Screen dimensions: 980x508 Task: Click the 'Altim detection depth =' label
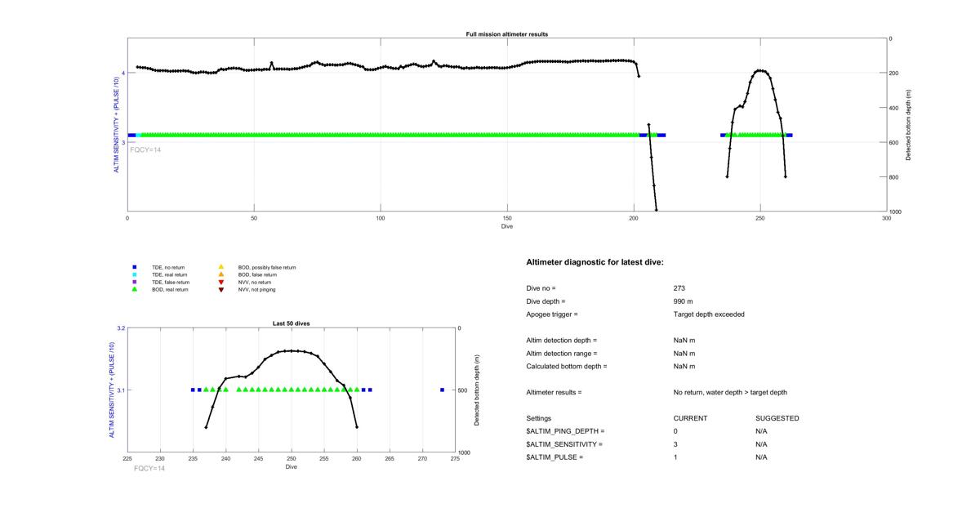[x=562, y=341]
